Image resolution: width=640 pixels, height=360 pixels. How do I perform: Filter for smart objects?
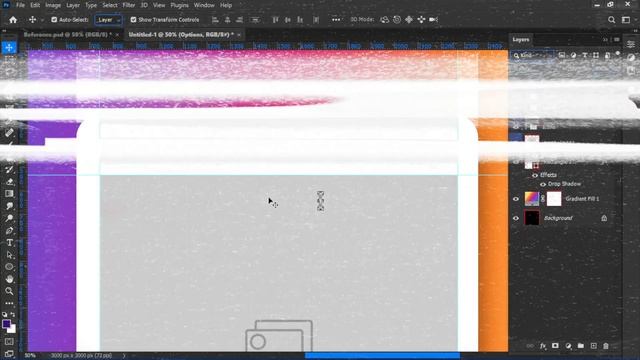[x=607, y=56]
